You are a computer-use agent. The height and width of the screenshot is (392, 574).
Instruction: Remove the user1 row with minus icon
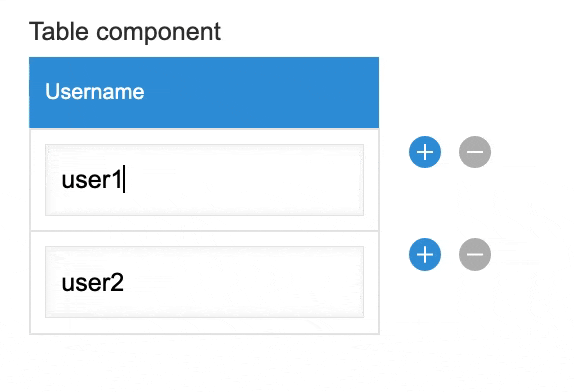(475, 152)
